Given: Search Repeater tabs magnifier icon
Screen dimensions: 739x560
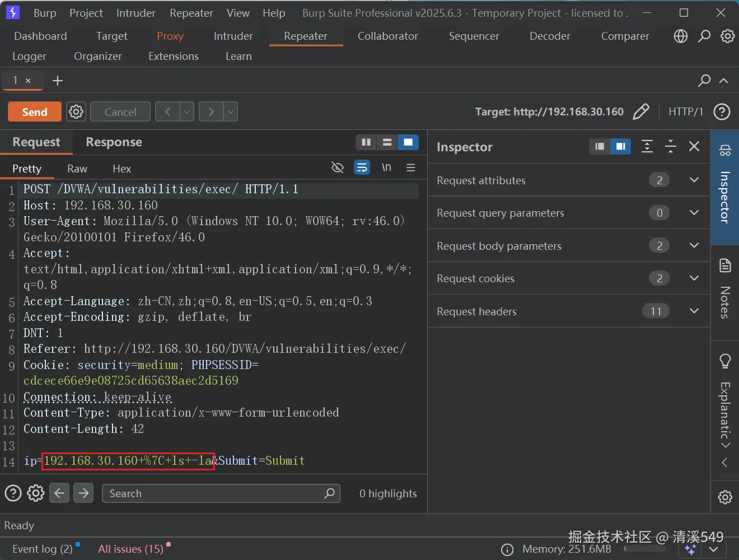Looking at the screenshot, I should 704,81.
